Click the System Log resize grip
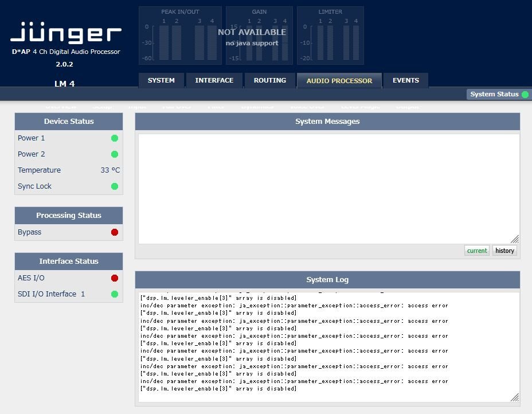532x414 pixels. [x=515, y=397]
